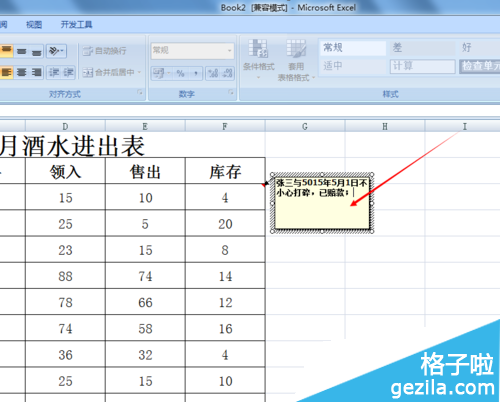Open 条件格式 conditional formatting
The height and width of the screenshot is (402, 500).
(259, 59)
